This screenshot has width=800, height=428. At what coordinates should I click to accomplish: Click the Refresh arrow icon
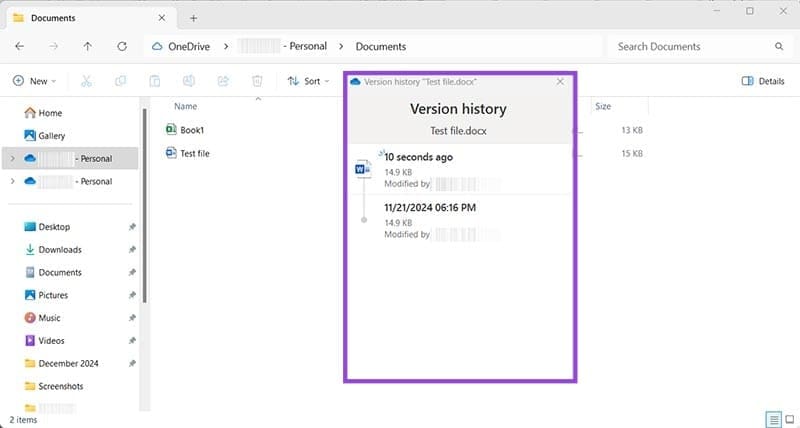pyautogui.click(x=122, y=46)
